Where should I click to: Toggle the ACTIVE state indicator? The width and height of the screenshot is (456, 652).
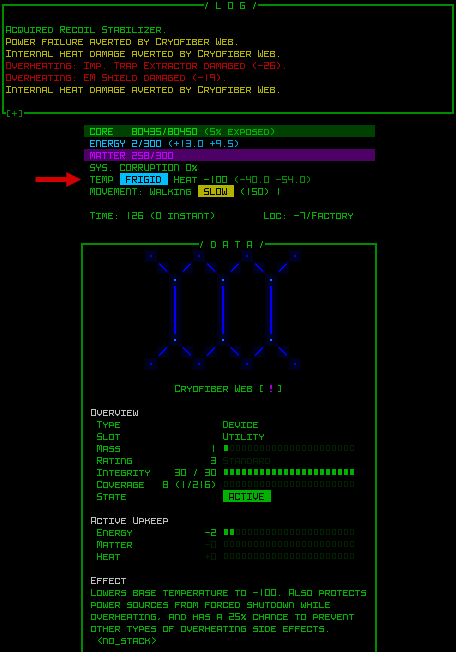click(247, 496)
